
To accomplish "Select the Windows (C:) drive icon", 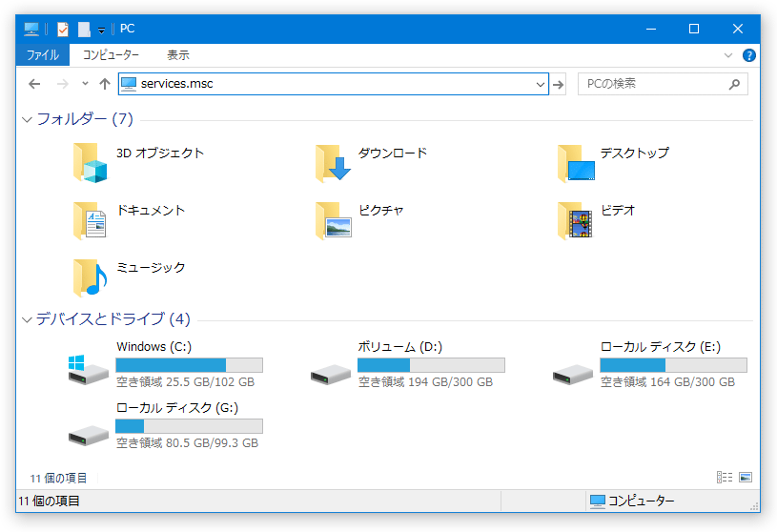I will [x=89, y=370].
